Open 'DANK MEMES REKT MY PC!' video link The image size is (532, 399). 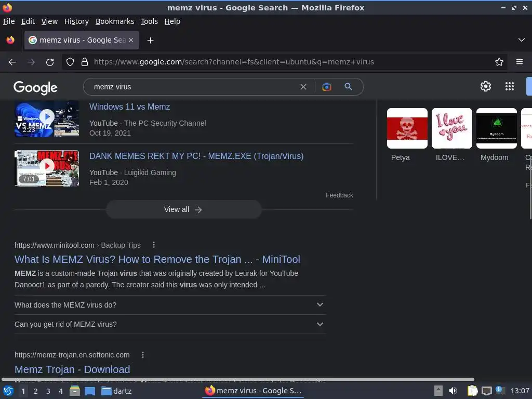(196, 156)
